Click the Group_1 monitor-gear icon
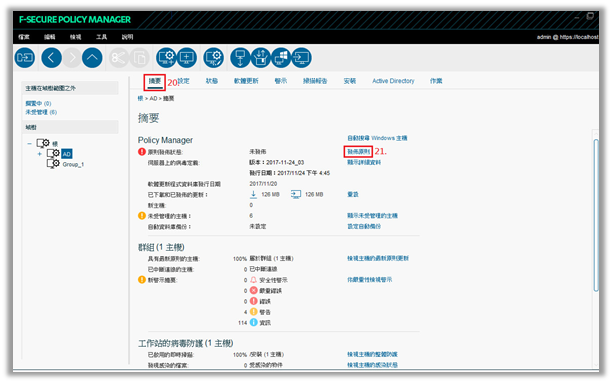Screen dimensions: 612x383 tap(53, 164)
